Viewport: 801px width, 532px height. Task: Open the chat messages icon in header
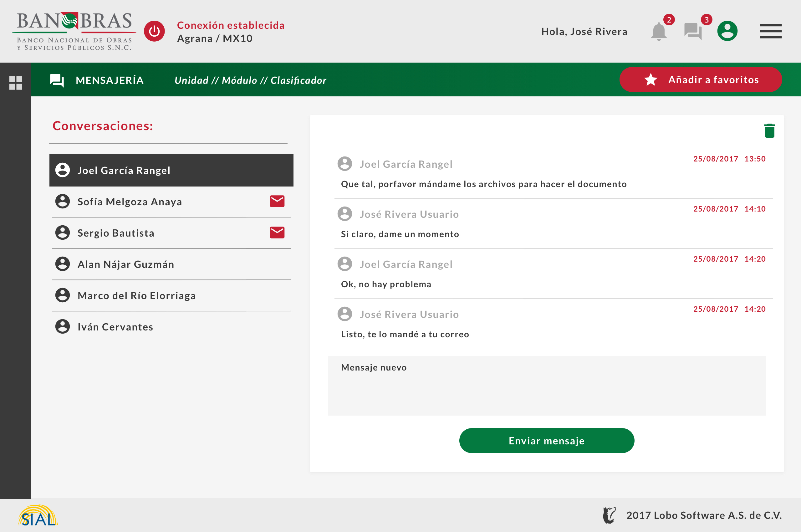pyautogui.click(x=693, y=32)
